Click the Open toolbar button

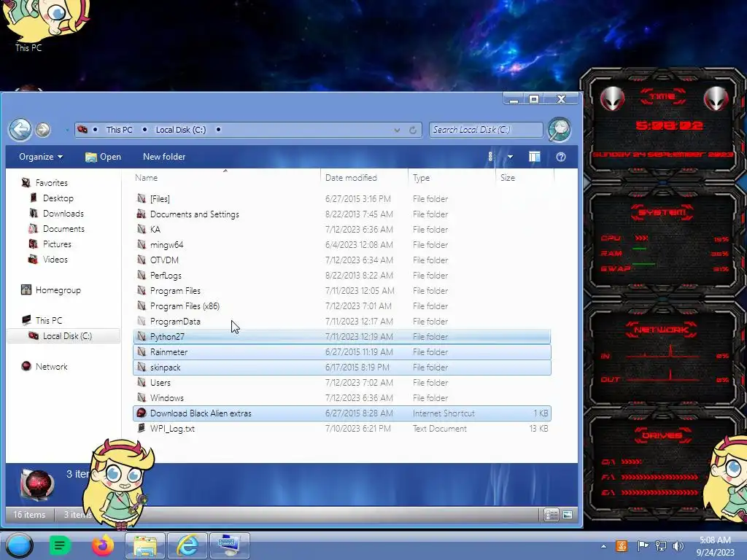[103, 157]
